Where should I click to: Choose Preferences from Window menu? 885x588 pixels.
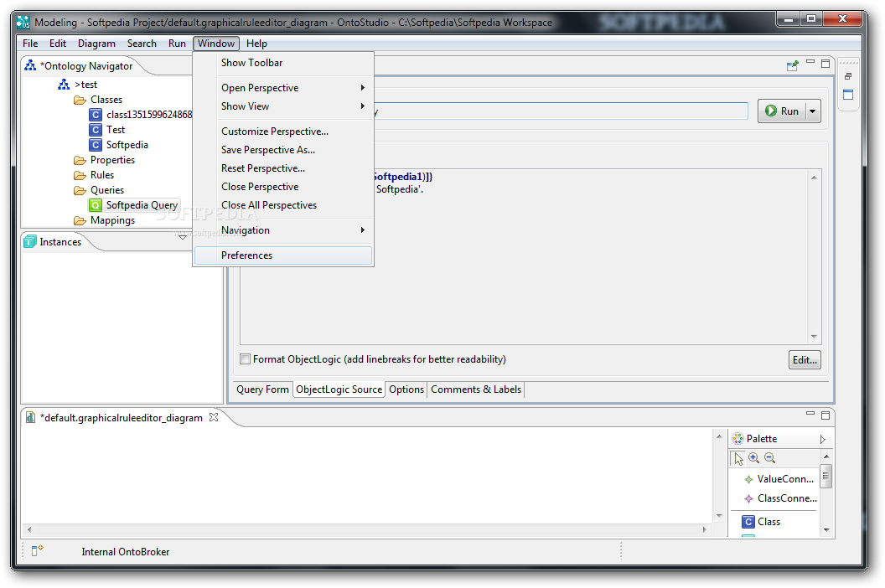pyautogui.click(x=283, y=255)
